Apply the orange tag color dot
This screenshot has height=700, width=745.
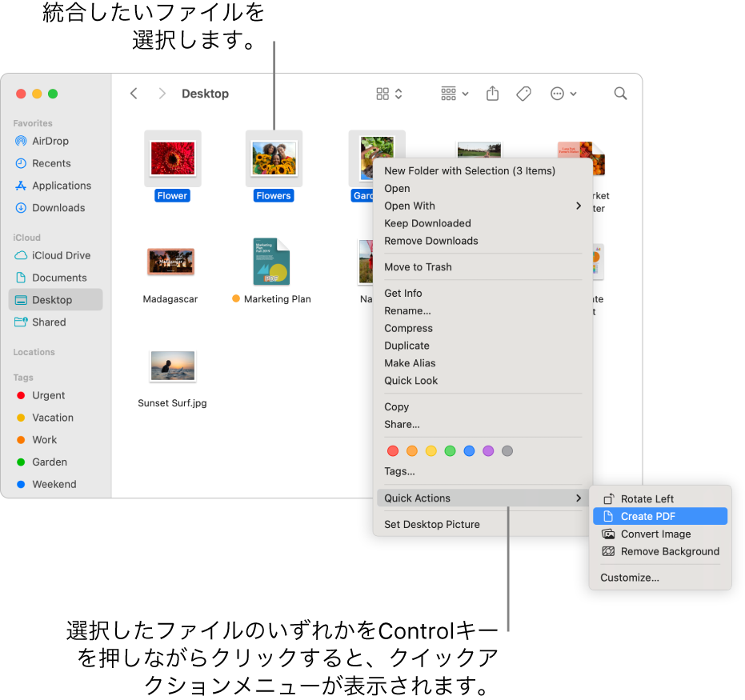click(x=412, y=450)
